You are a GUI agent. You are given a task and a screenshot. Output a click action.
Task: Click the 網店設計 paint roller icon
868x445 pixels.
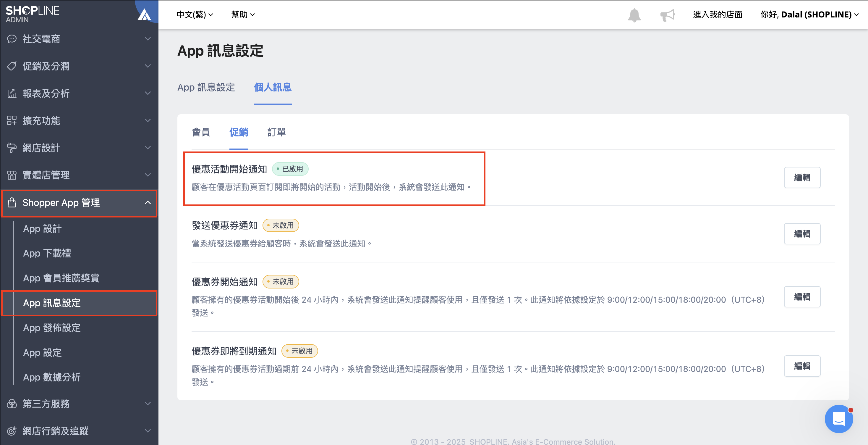[12, 148]
